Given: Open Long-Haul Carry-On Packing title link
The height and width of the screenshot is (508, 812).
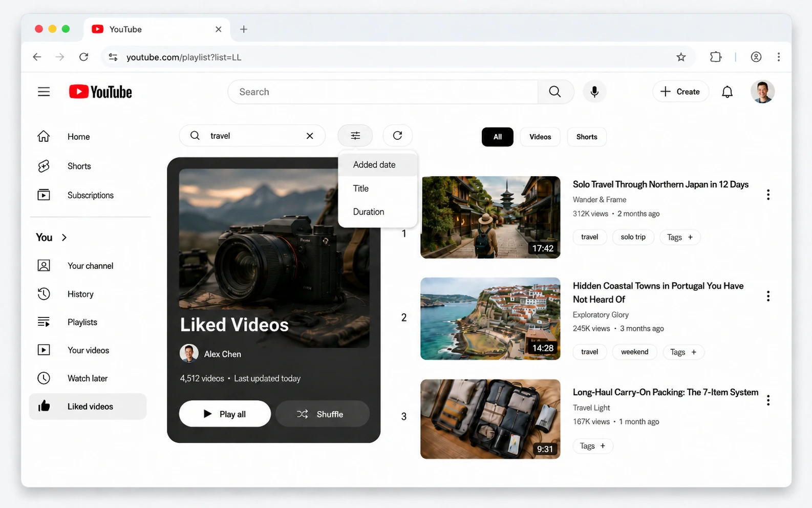Looking at the screenshot, I should coord(666,392).
